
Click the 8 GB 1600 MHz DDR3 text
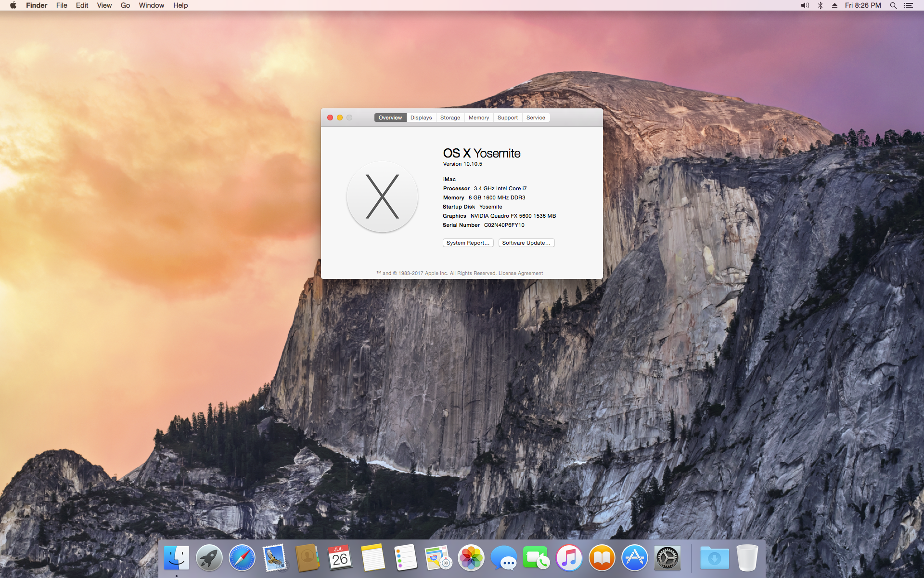point(497,197)
